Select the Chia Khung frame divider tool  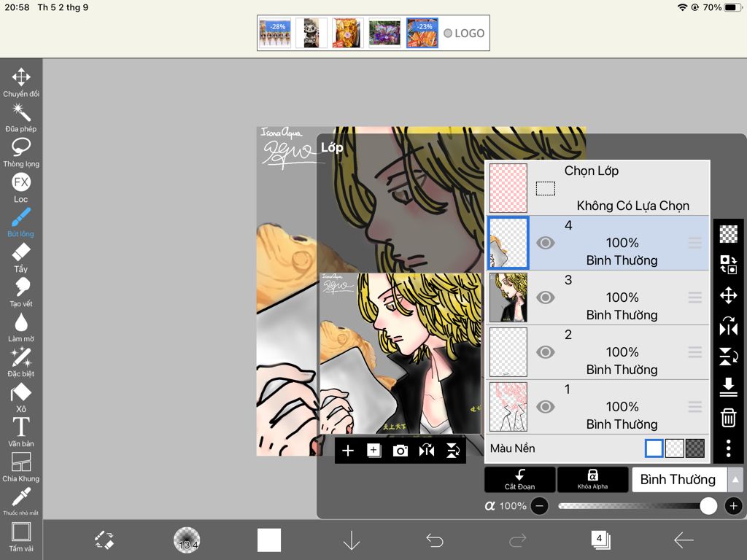coord(21,467)
